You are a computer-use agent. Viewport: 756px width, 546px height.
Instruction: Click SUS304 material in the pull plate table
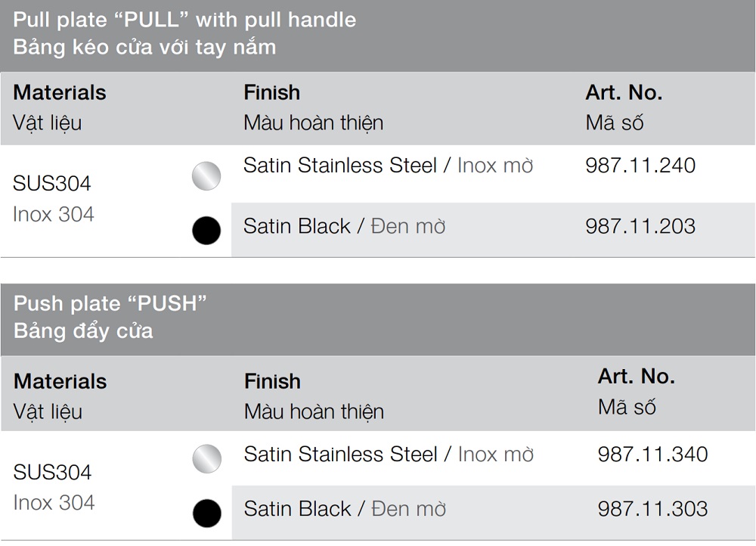pyautogui.click(x=52, y=184)
